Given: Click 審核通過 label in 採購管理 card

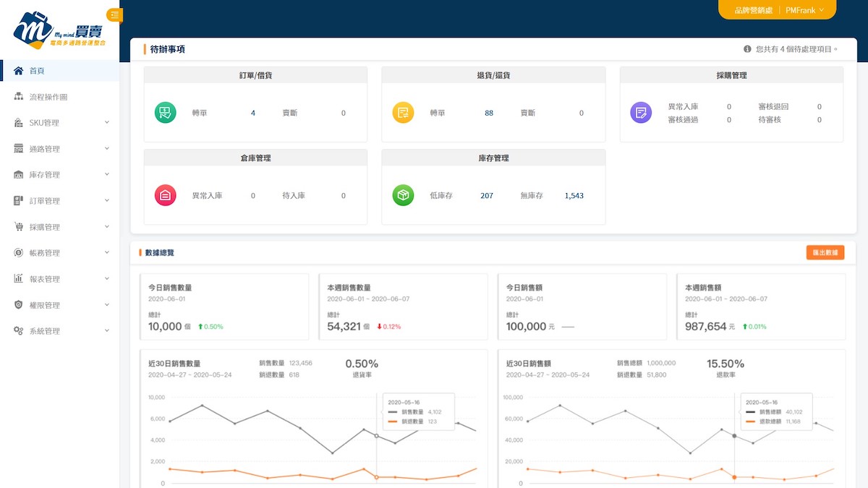Looking at the screenshot, I should pos(683,120).
